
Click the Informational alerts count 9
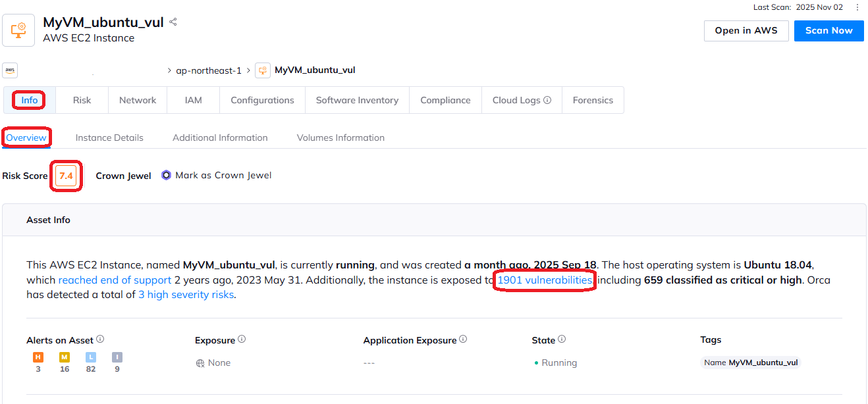click(x=117, y=369)
